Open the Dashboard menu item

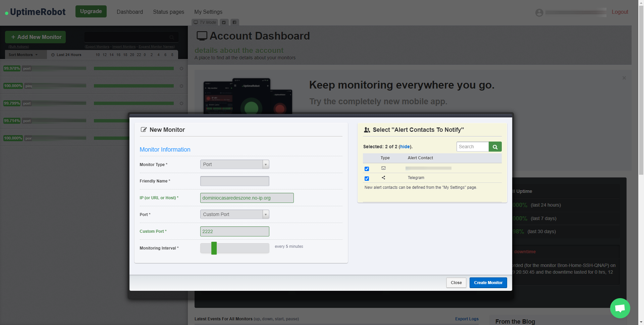click(130, 12)
